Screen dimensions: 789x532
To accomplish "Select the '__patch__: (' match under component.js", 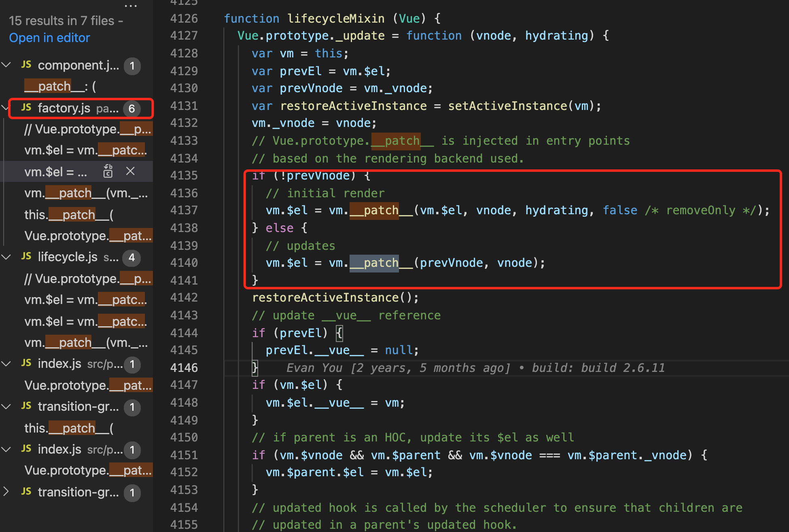I will pos(61,86).
